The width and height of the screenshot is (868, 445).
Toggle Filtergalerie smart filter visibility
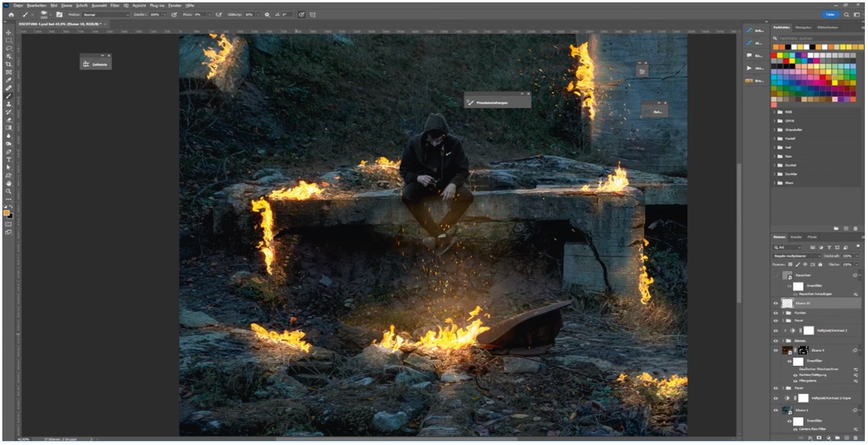[796, 381]
